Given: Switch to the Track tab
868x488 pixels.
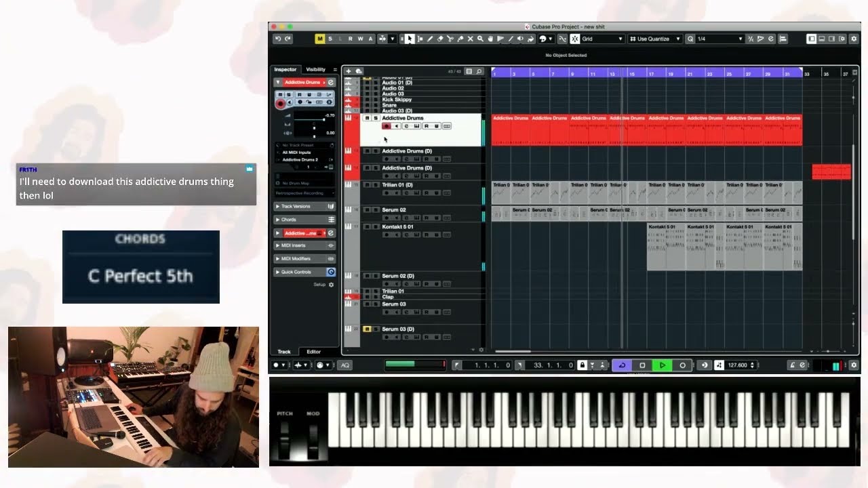Looking at the screenshot, I should [x=284, y=352].
